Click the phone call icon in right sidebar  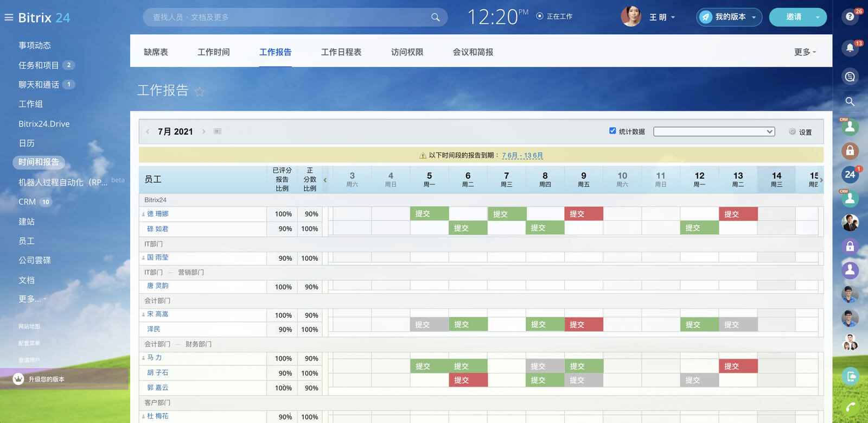[x=850, y=407]
